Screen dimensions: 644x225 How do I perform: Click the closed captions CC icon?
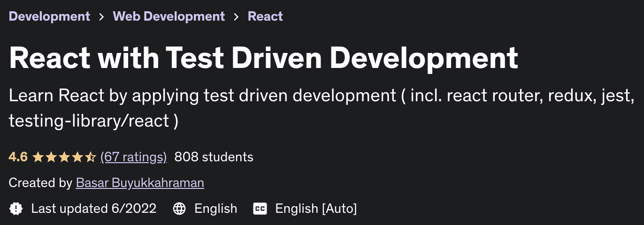pos(260,209)
